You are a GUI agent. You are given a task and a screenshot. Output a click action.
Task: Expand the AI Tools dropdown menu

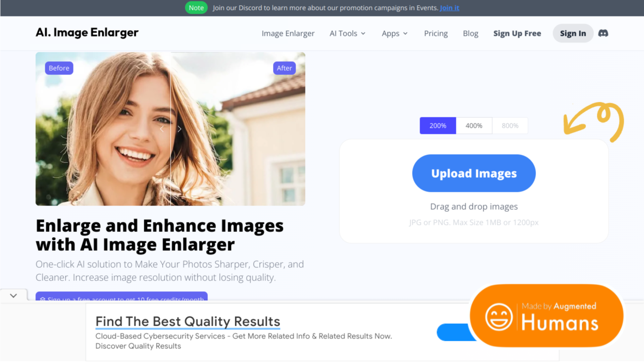pyautogui.click(x=347, y=33)
